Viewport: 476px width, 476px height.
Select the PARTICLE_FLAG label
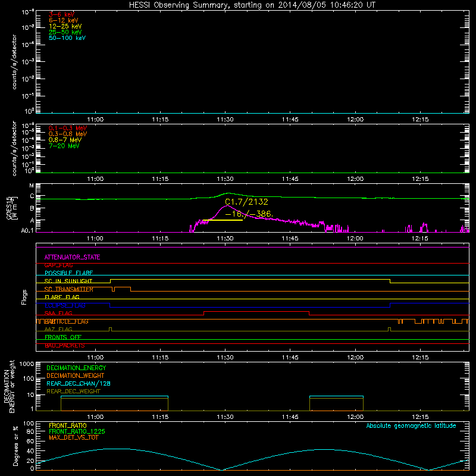click(66, 321)
